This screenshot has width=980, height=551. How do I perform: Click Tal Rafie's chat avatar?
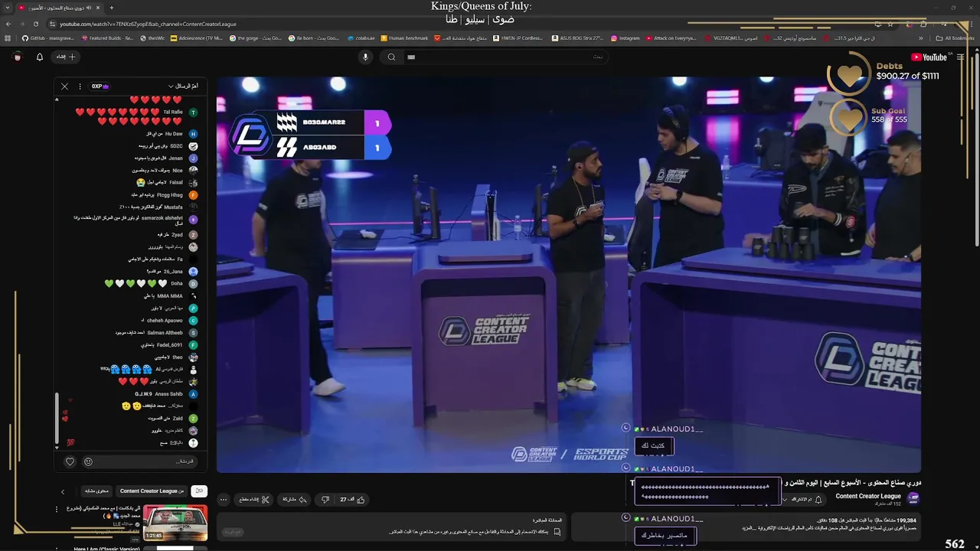pos(193,112)
